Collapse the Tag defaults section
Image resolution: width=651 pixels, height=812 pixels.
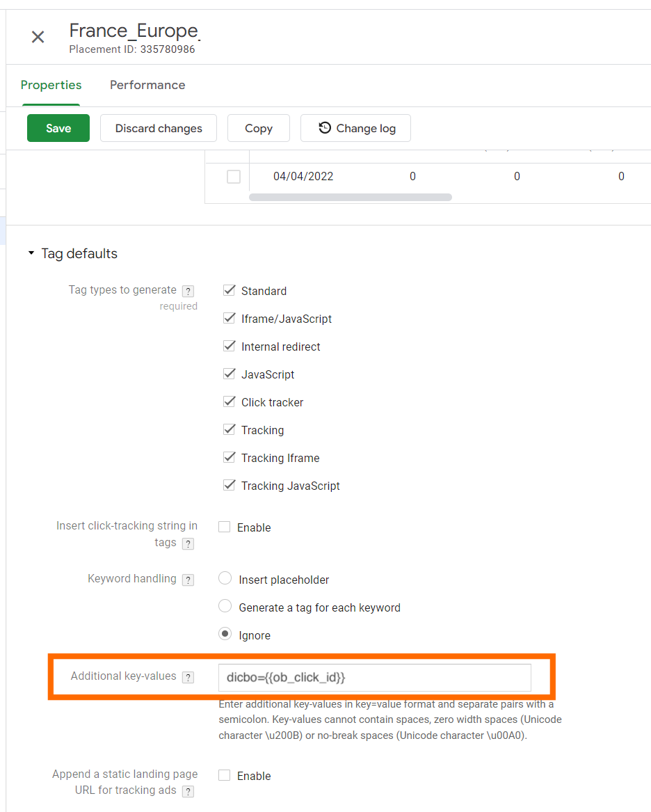coord(31,254)
